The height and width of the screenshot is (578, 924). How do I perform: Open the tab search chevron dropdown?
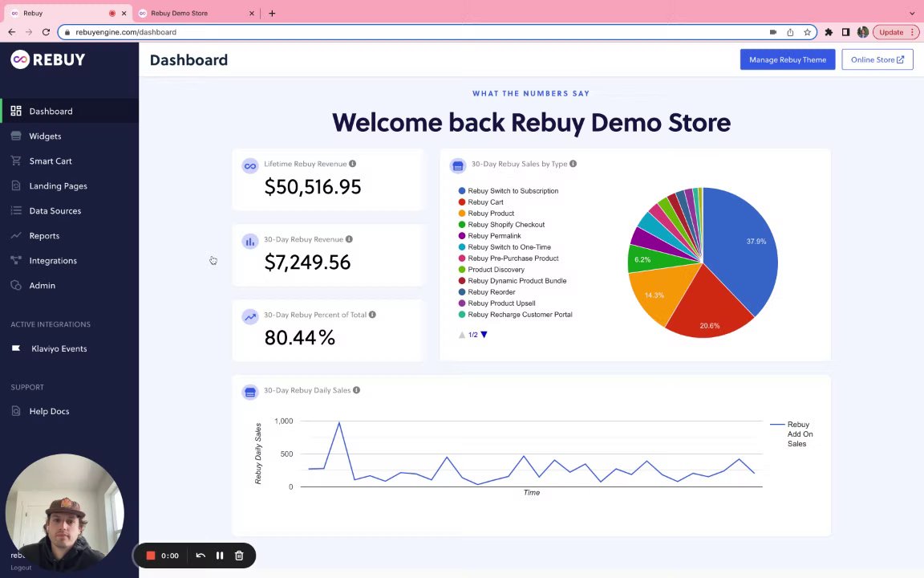tap(912, 13)
